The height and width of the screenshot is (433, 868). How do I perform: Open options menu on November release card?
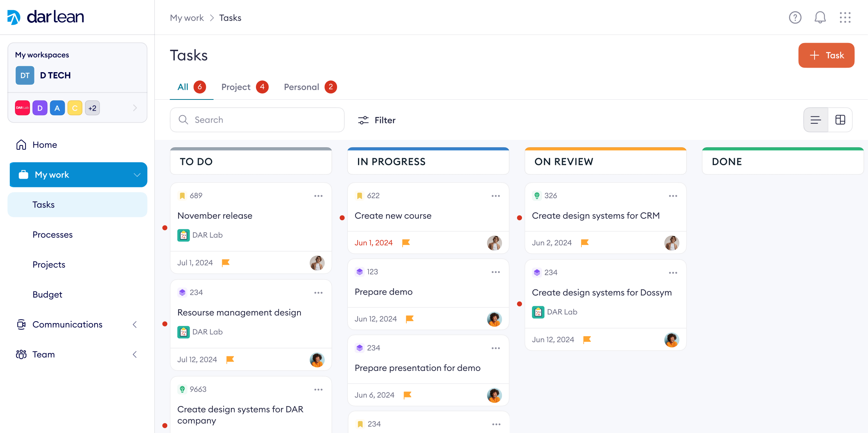318,196
